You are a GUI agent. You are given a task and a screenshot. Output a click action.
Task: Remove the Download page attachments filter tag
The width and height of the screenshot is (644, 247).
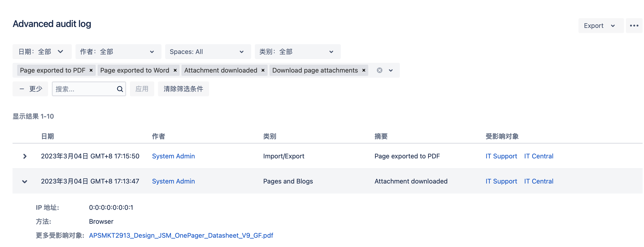pyautogui.click(x=364, y=70)
